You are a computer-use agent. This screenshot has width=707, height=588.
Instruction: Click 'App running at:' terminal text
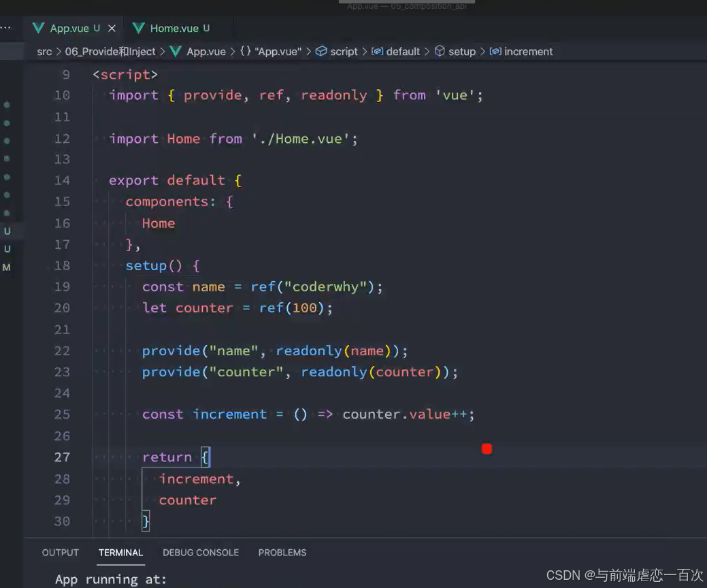tap(111, 579)
